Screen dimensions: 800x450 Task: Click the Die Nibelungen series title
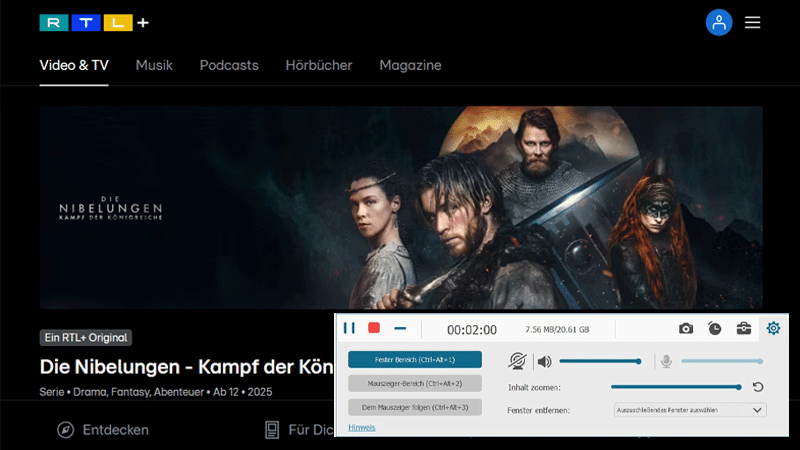pos(186,367)
